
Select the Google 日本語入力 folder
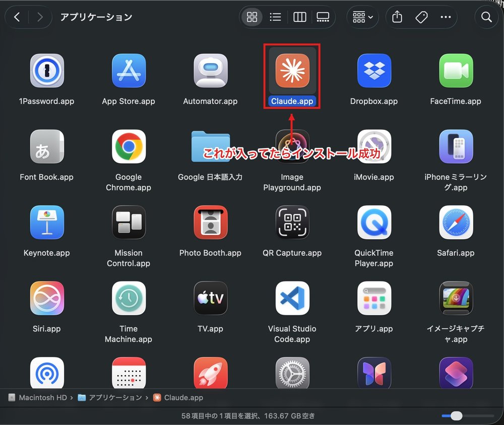click(211, 147)
